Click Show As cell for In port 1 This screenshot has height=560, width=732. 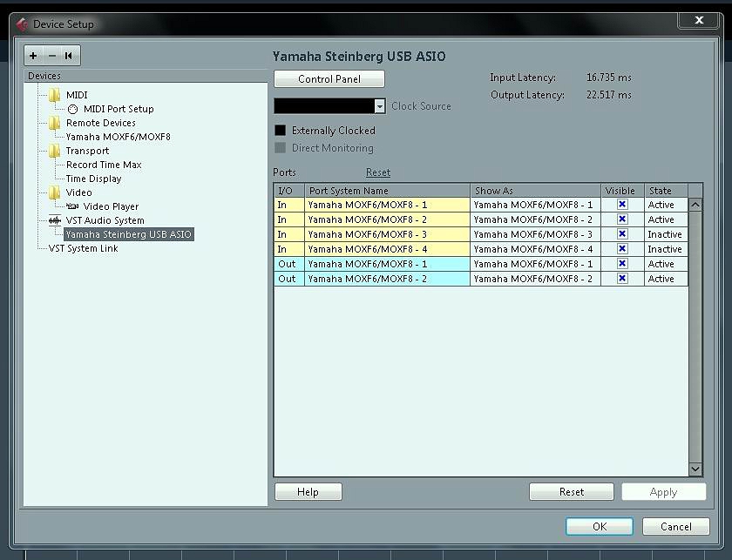coord(535,205)
